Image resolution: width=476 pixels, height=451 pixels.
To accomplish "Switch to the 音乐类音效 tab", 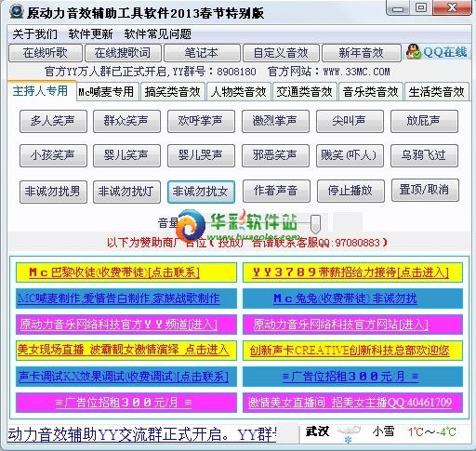I will point(371,92).
